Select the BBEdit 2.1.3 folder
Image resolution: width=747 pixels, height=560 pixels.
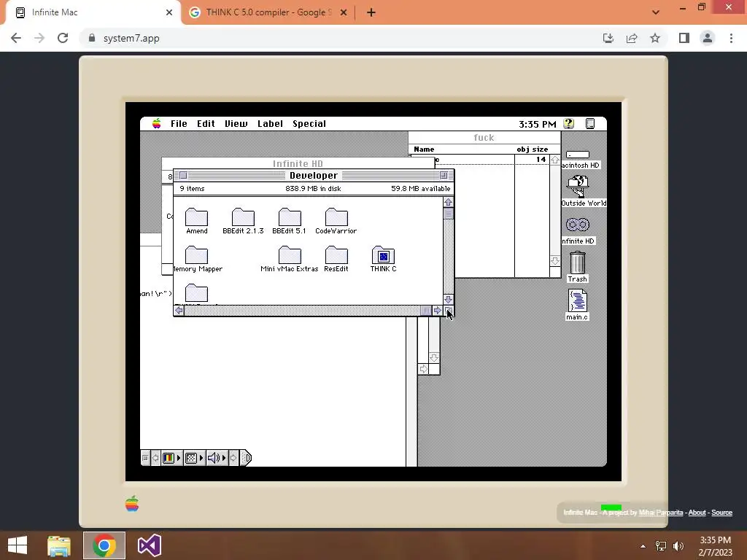point(243,217)
